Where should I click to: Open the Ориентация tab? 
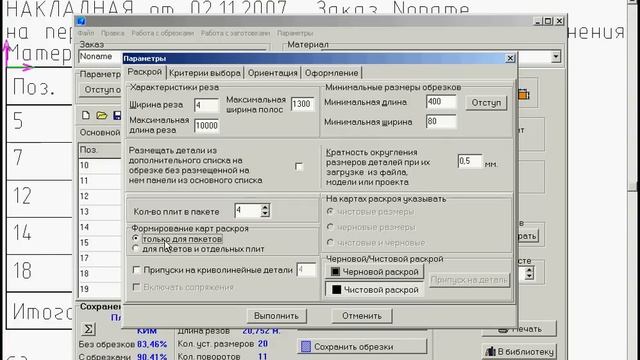point(273,73)
